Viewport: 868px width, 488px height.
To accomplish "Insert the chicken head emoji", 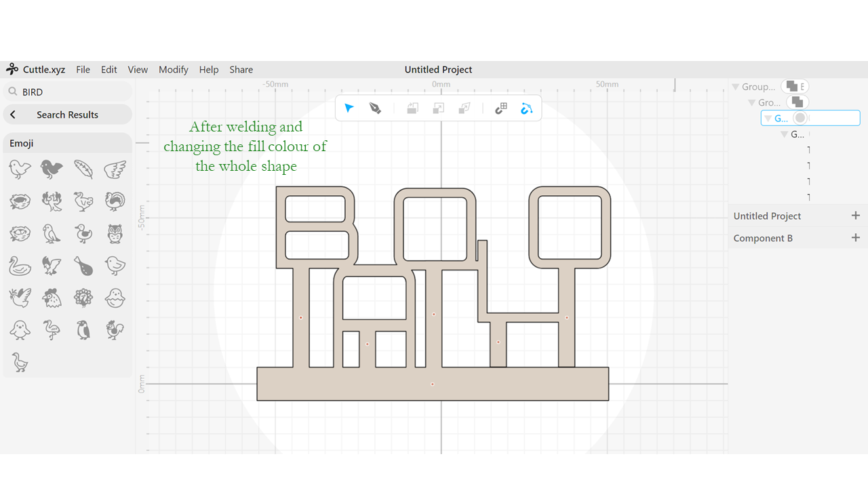I will (52, 298).
